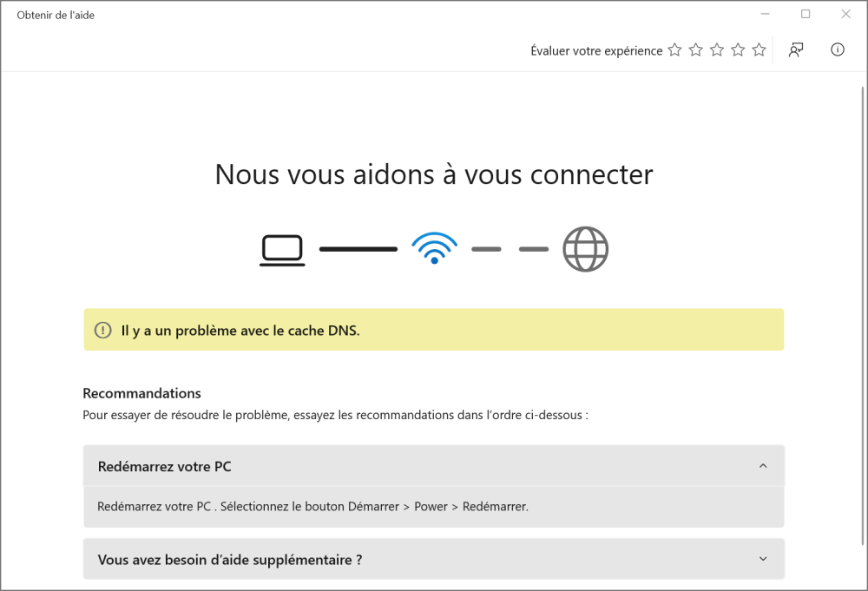Viewport: 868px width, 591px height.
Task: Expand "Vous avez besoin d'aide supplémentaire" chevron
Action: [x=763, y=560]
